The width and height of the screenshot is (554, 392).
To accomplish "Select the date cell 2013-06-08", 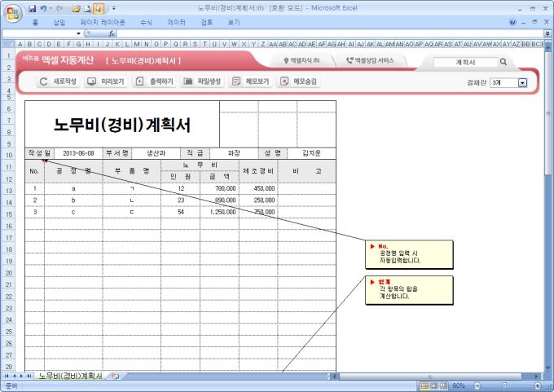I will 78,153.
